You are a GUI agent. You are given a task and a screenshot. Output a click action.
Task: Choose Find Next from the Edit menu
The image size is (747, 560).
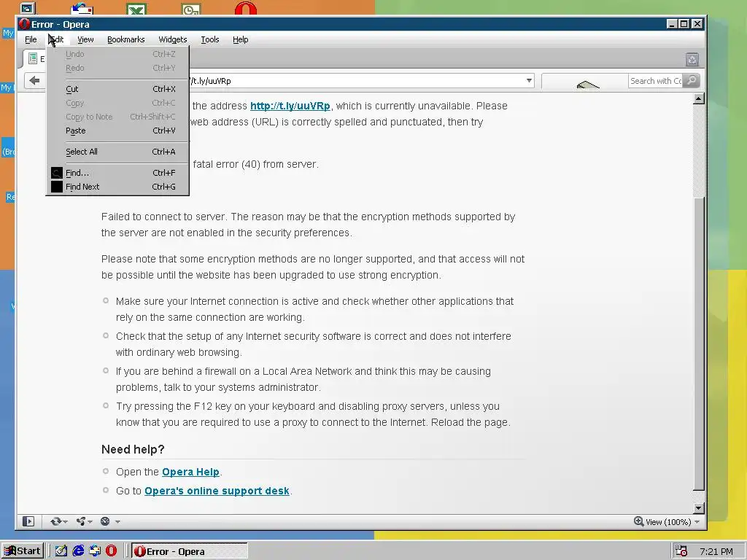117,187
